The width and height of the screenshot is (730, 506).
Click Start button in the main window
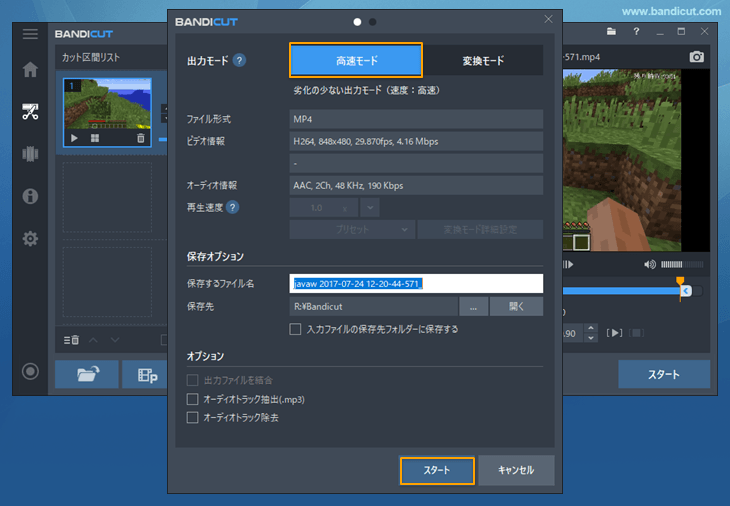tap(664, 374)
